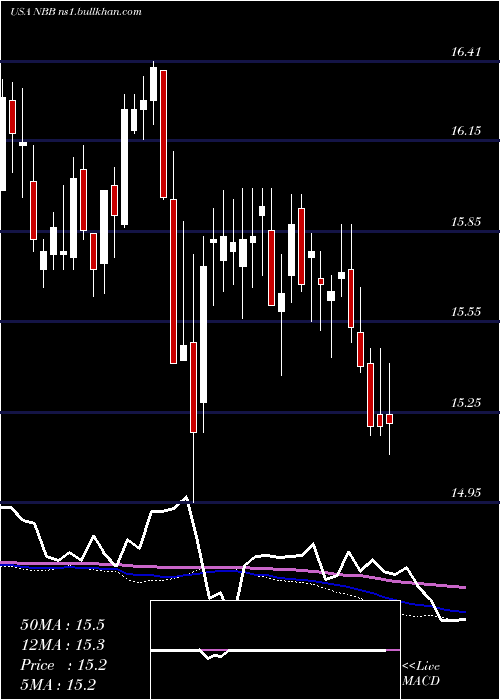The width and height of the screenshot is (500, 700).
Task: Click the 16.41 price level label
Action: tap(466, 52)
